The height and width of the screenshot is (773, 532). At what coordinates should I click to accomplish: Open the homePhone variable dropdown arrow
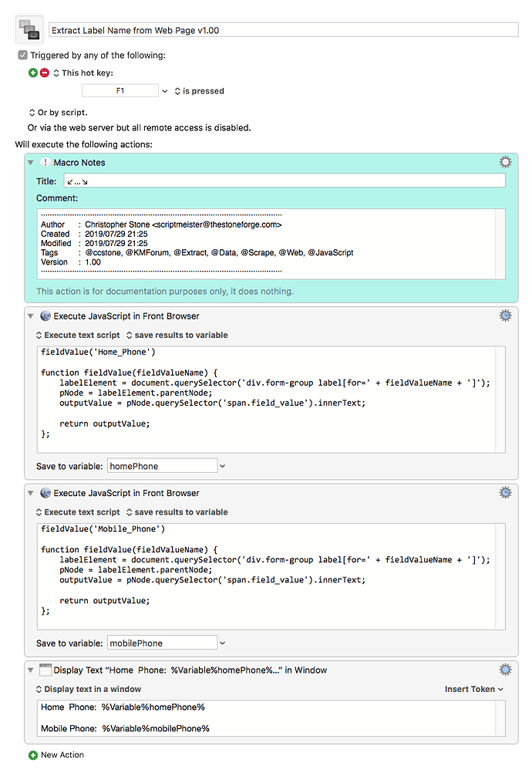tap(222, 466)
